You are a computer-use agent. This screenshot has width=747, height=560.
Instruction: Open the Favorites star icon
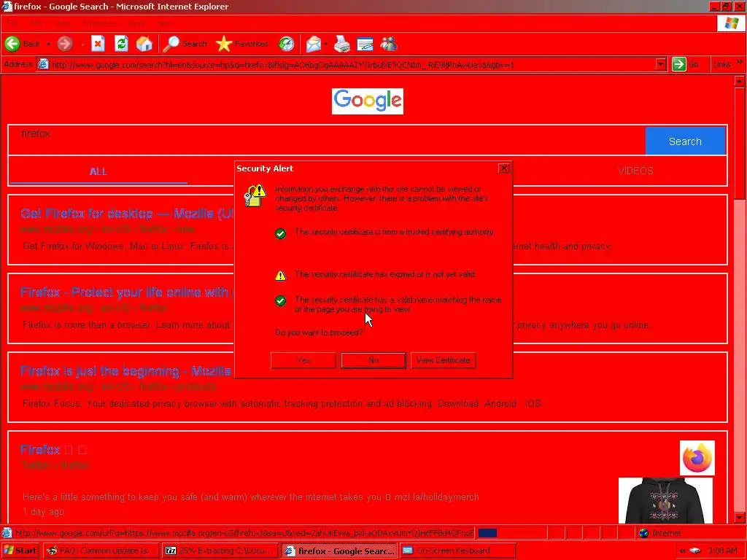coord(223,44)
